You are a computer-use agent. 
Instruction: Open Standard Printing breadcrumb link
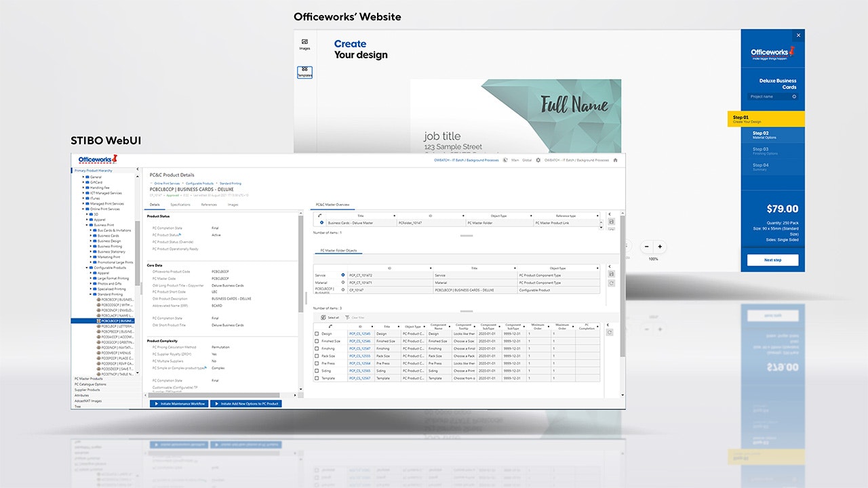230,183
